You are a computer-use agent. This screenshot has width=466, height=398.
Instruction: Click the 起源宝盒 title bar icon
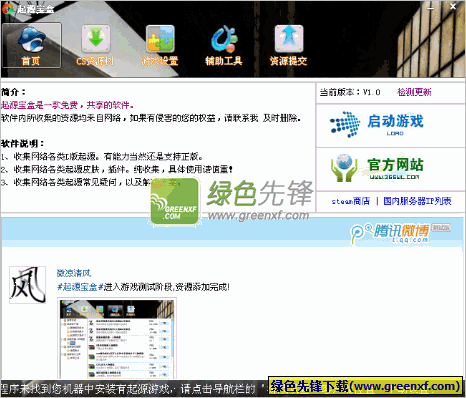[7, 9]
